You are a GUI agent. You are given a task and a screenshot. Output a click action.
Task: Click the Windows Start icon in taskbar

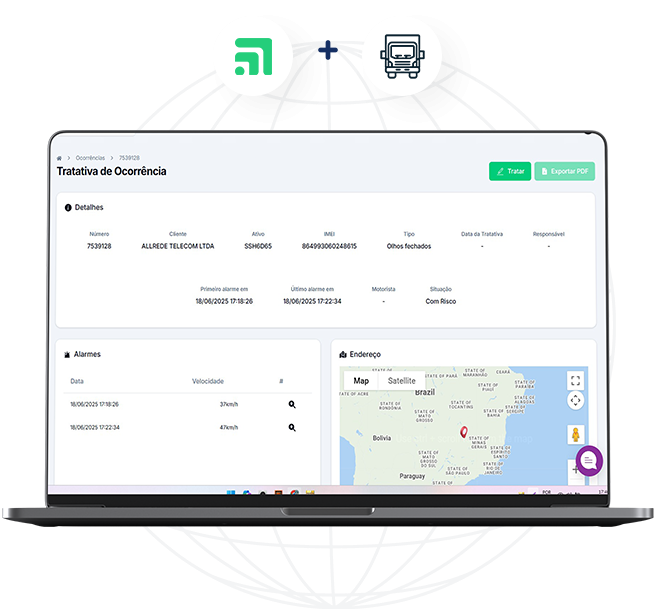tap(231, 492)
